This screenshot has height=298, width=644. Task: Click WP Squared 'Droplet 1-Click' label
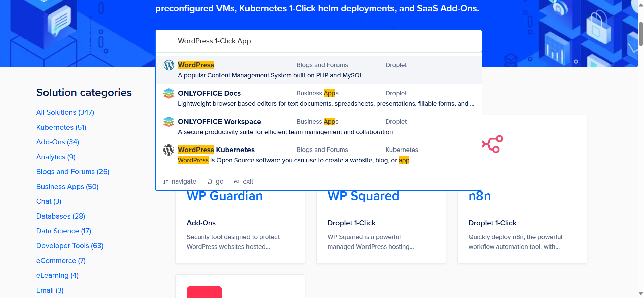[x=351, y=223]
